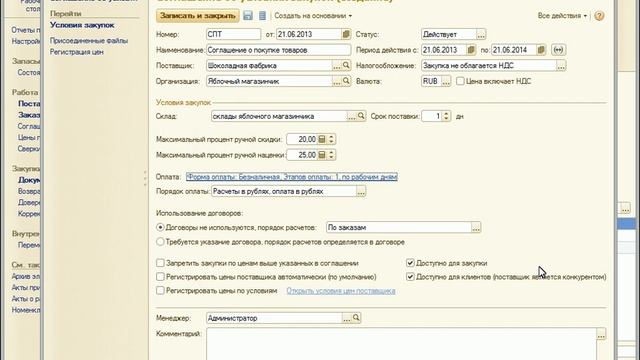Click into the Номер field 'СПТ'
Screen dimensions: 640x360
[233, 34]
